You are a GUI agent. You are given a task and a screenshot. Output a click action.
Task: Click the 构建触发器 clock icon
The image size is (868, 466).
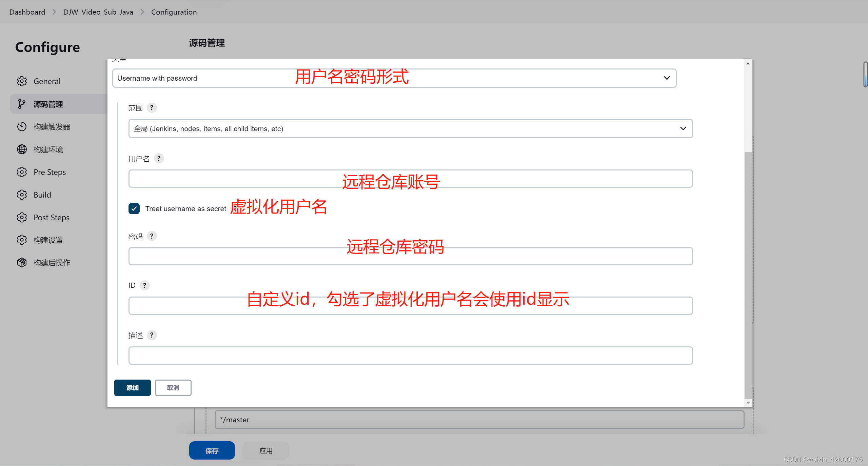22,127
